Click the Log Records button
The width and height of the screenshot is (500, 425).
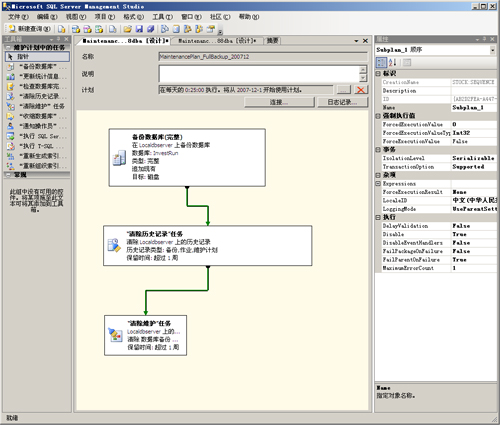click(342, 102)
